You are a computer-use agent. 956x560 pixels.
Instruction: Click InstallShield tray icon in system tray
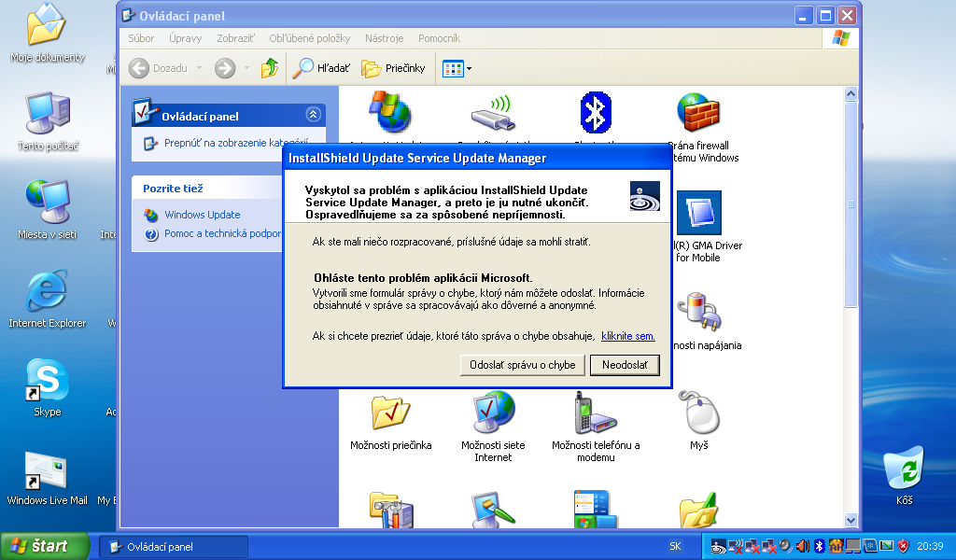pos(719,547)
